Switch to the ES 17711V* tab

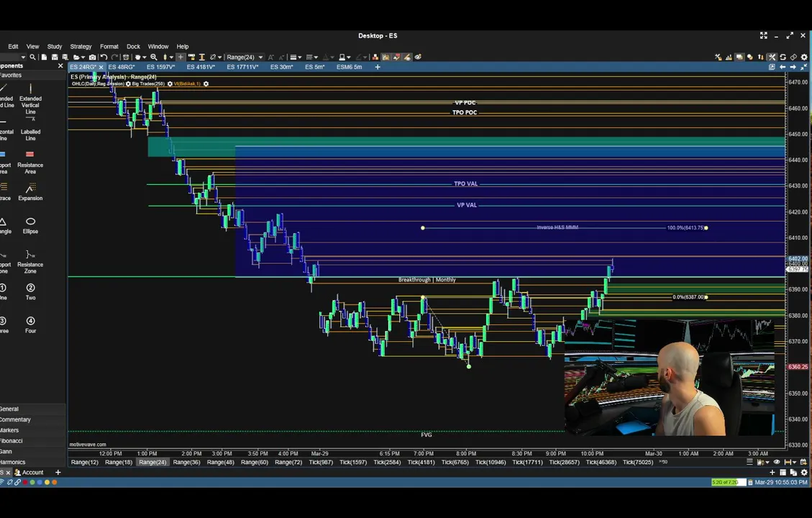pyautogui.click(x=242, y=67)
